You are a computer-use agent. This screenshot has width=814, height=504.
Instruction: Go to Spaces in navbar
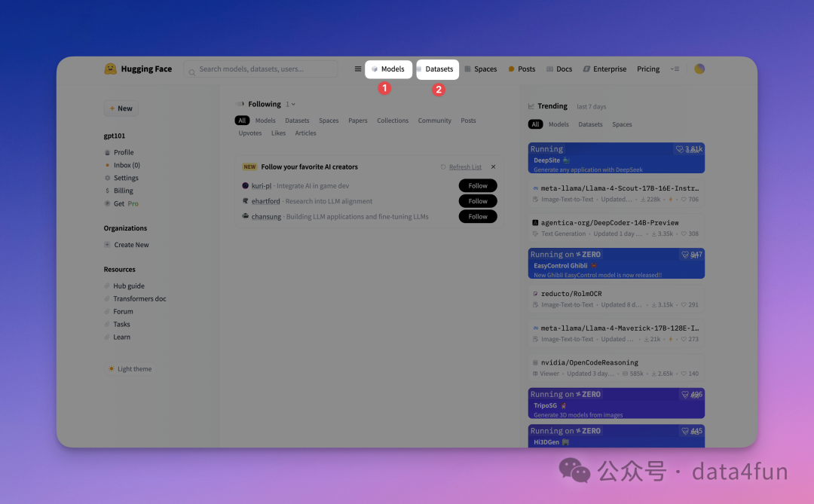[x=481, y=69]
